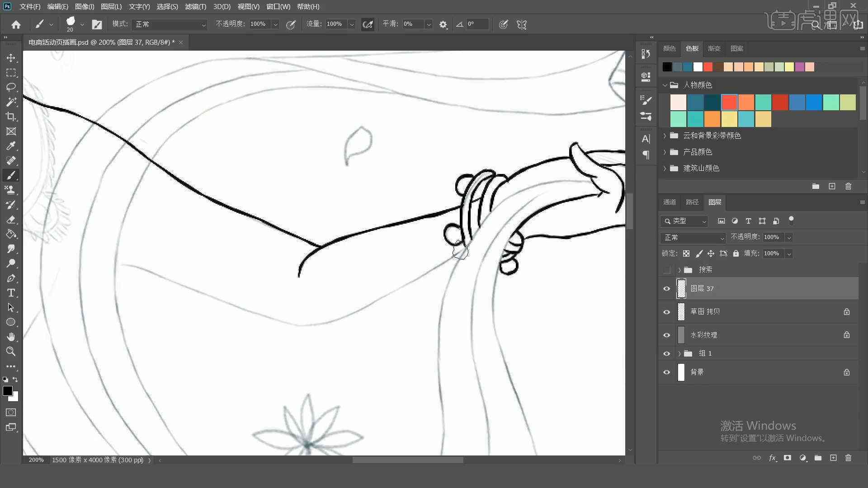Image resolution: width=868 pixels, height=488 pixels.
Task: Select the History Brush tool
Action: [x=11, y=205]
